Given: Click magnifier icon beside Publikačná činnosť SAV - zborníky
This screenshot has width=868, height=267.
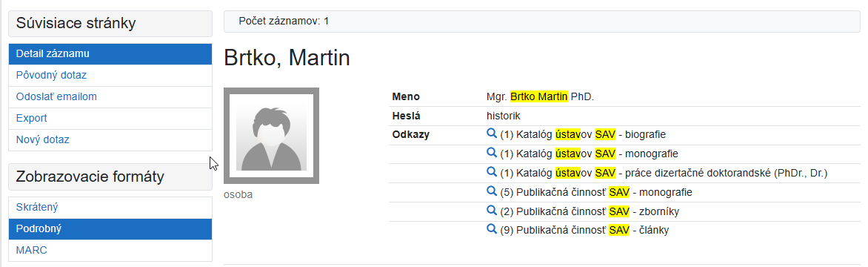Looking at the screenshot, I should pyautogui.click(x=492, y=211).
